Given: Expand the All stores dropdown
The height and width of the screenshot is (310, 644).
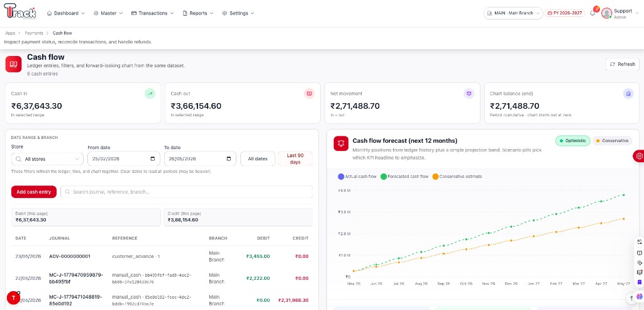Looking at the screenshot, I should tap(47, 159).
